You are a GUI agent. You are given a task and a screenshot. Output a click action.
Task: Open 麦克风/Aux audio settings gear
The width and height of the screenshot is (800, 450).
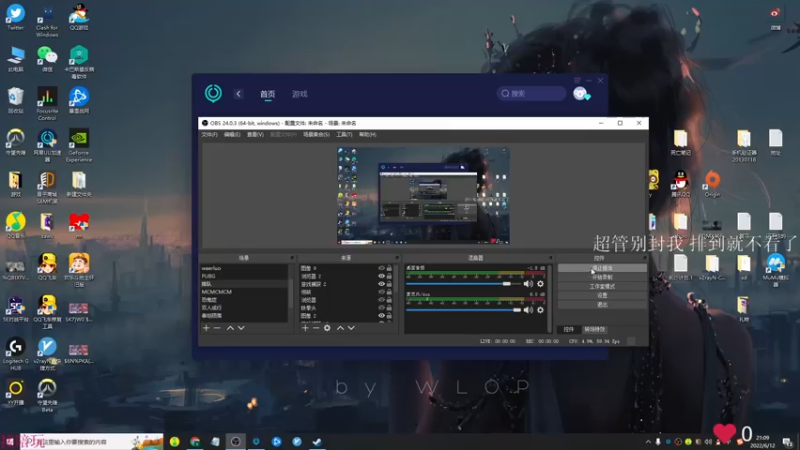[x=540, y=310]
